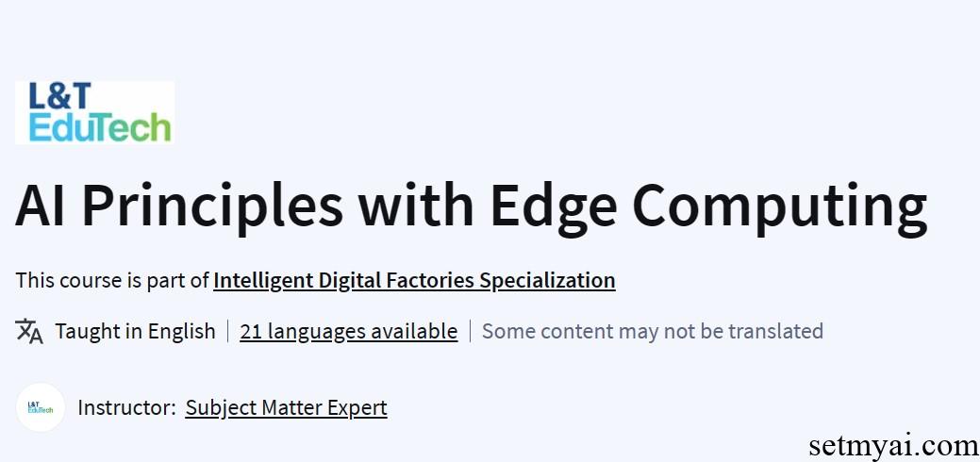Click the L&T EduTech provider logo

pyautogui.click(x=94, y=112)
